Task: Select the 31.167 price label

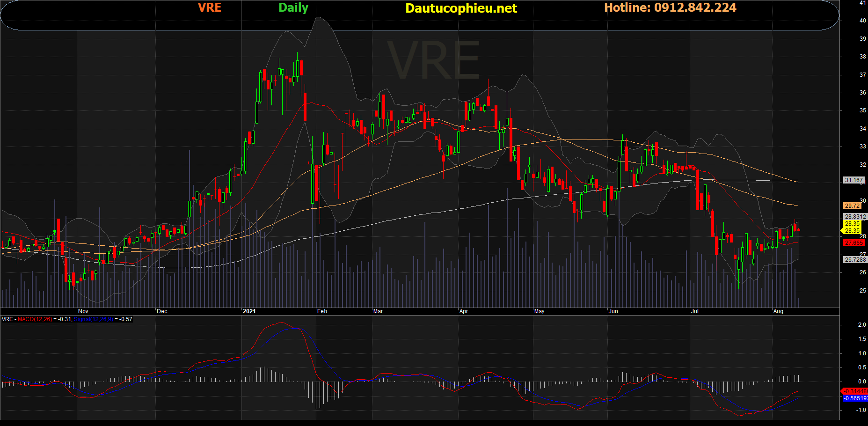Action: coord(854,180)
